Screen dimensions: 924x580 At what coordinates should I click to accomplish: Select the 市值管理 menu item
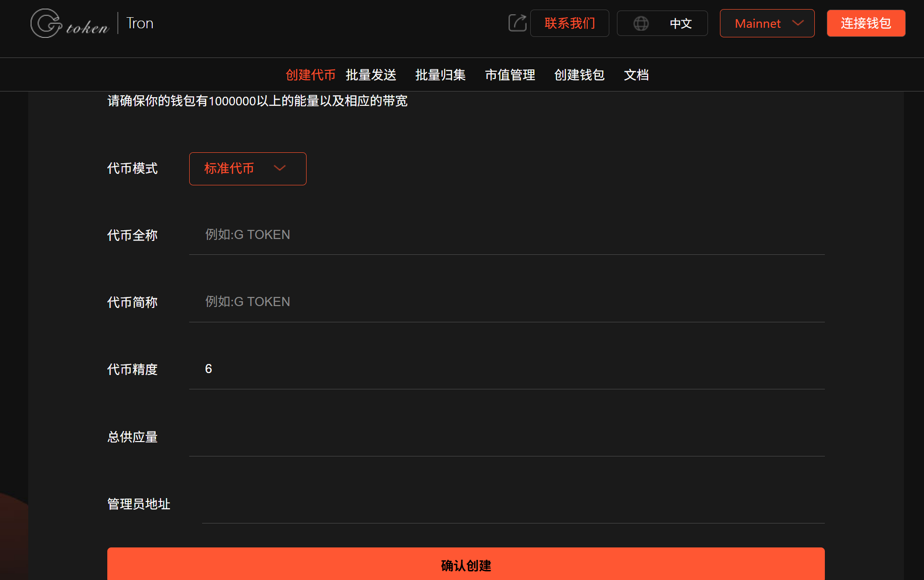(x=510, y=75)
